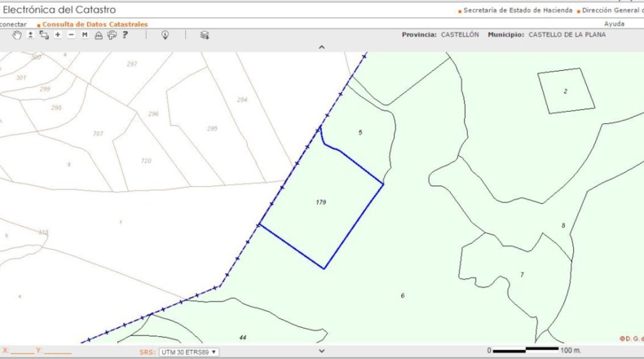The height and width of the screenshot is (359, 644).
Task: Zoom out with the minus icon
Action: click(72, 35)
